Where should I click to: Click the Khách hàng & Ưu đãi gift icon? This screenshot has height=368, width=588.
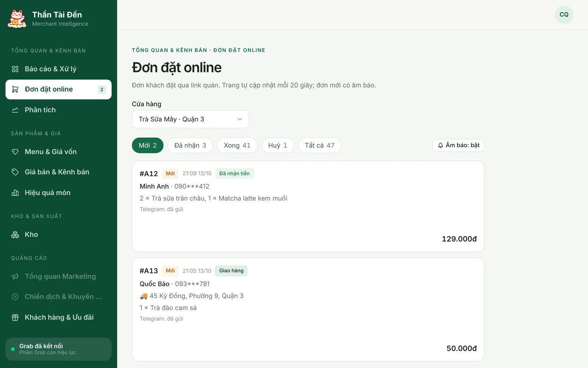(15, 317)
